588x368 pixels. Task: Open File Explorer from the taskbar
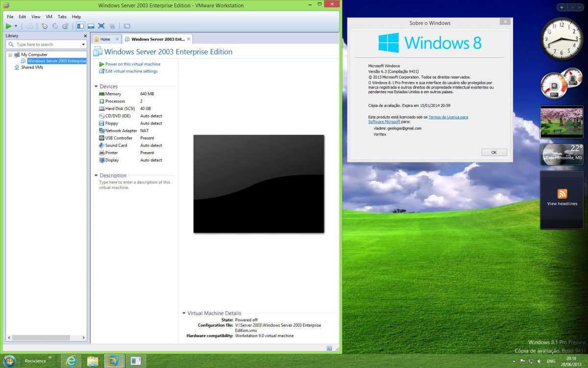point(93,361)
